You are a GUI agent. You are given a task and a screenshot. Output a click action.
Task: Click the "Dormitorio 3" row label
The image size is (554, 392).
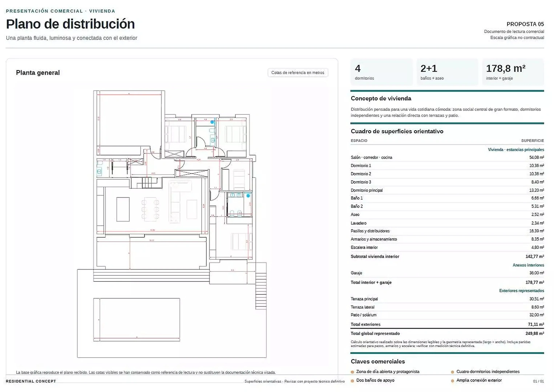[361, 182]
